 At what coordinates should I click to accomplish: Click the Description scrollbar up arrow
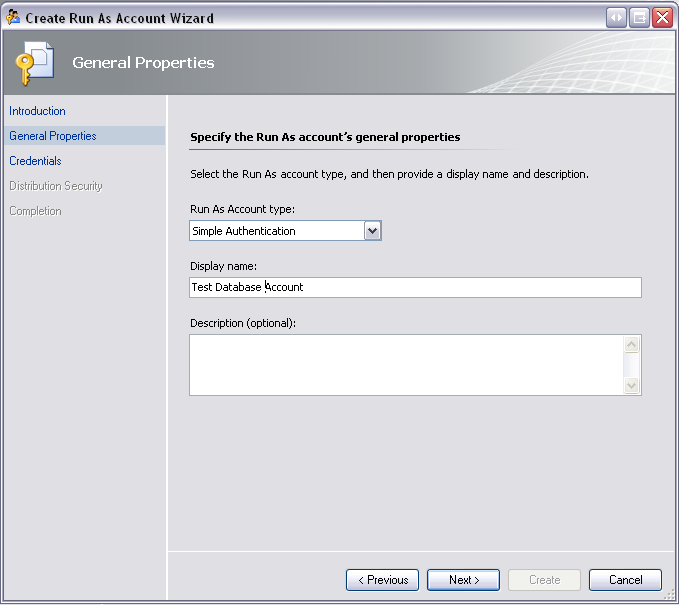point(632,345)
